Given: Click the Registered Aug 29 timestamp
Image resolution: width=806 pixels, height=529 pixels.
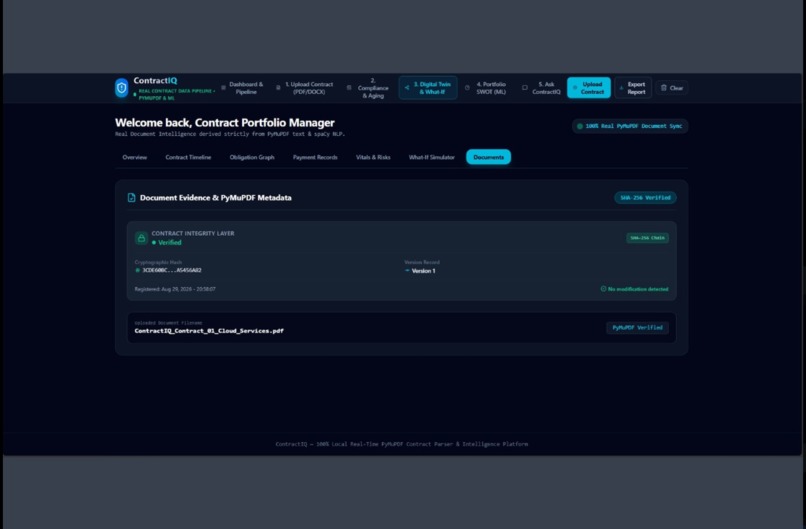Looking at the screenshot, I should pos(175,289).
